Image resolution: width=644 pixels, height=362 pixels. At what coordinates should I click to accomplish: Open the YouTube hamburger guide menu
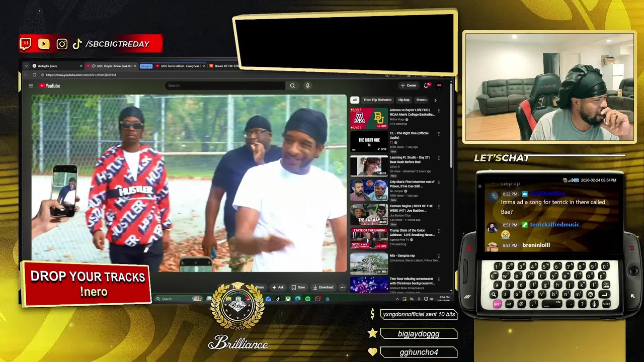click(x=31, y=86)
